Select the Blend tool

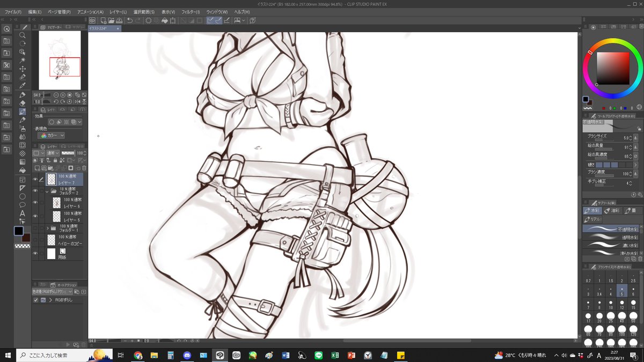coord(23,136)
